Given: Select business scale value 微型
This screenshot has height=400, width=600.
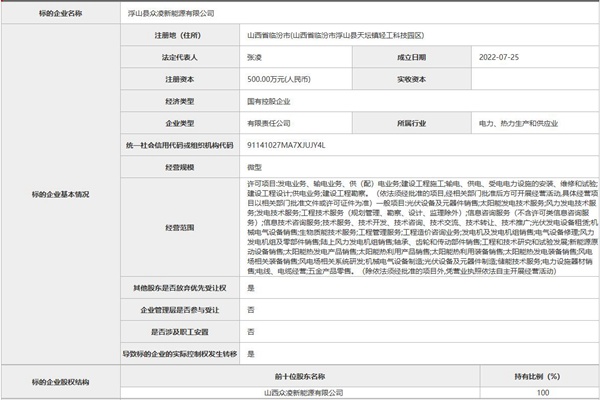Looking at the screenshot, I should (256, 167).
